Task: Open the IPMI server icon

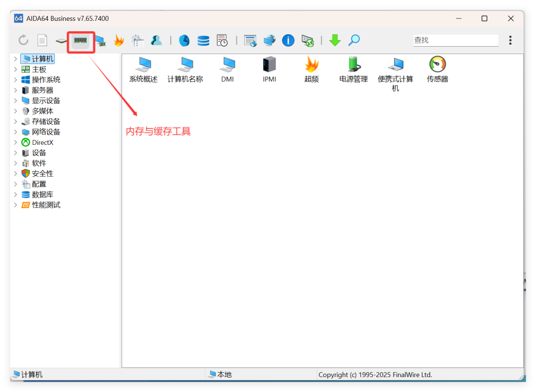Action: point(269,69)
